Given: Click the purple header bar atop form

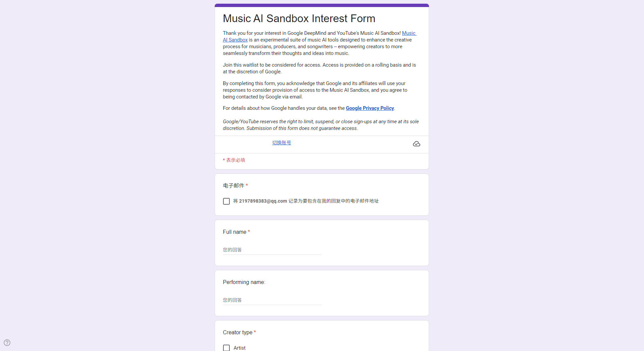Looking at the screenshot, I should click(x=321, y=5).
